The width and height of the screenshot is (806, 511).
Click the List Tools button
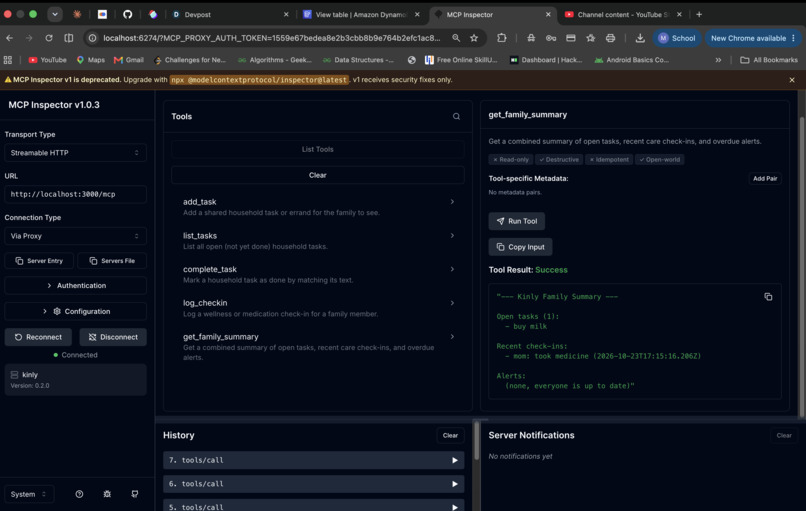318,149
